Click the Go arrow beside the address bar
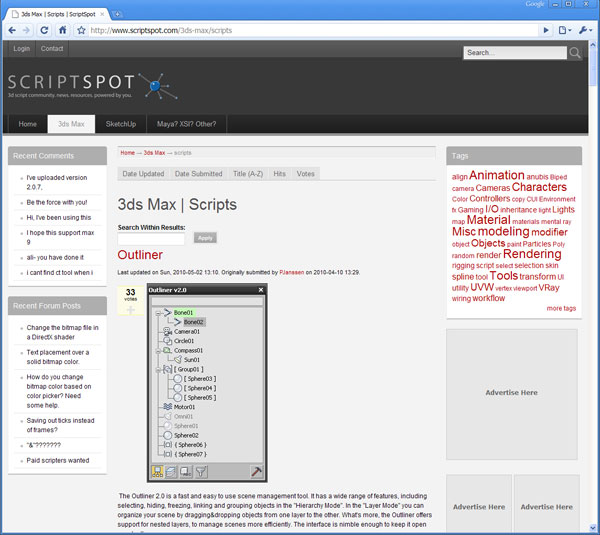Viewport: 600px width, 535px height. pos(546,30)
